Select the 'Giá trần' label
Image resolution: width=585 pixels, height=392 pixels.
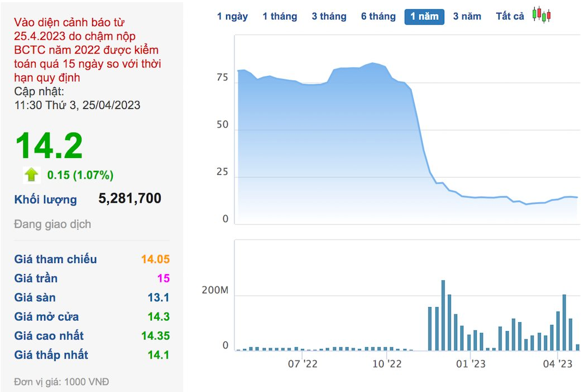click(36, 278)
